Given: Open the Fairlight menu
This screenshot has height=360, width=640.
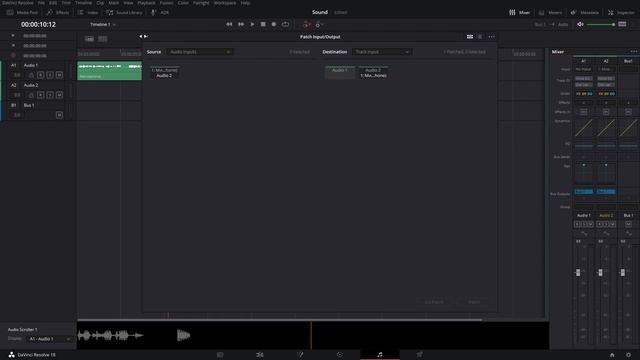Looking at the screenshot, I should tap(201, 3).
